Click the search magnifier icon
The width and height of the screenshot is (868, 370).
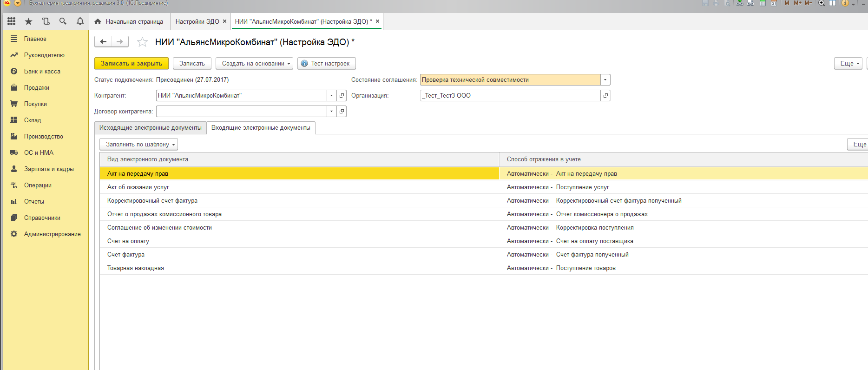coord(63,21)
